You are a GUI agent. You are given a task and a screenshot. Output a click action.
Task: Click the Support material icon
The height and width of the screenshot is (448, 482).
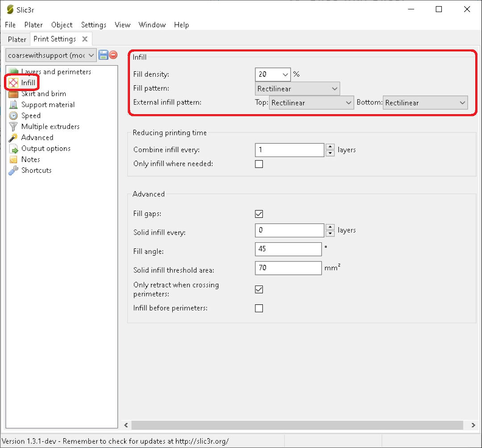[x=13, y=105]
